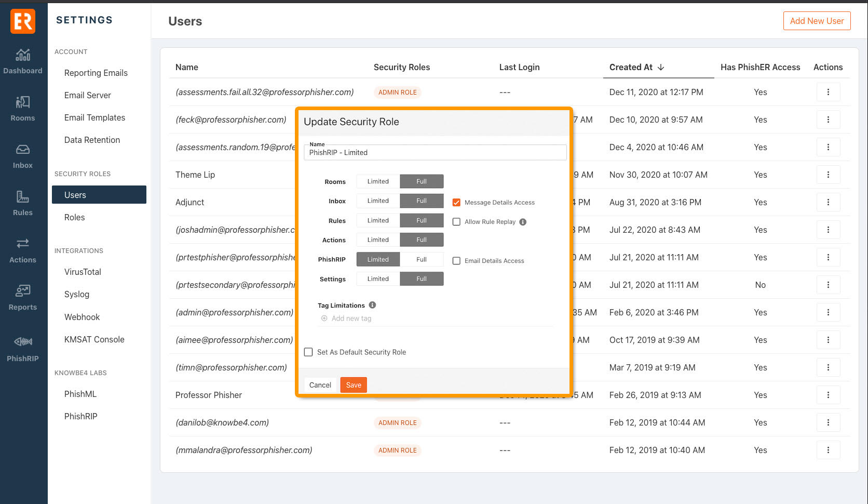The height and width of the screenshot is (504, 868).
Task: Switch PhishRIP access to Full
Action: 422,259
